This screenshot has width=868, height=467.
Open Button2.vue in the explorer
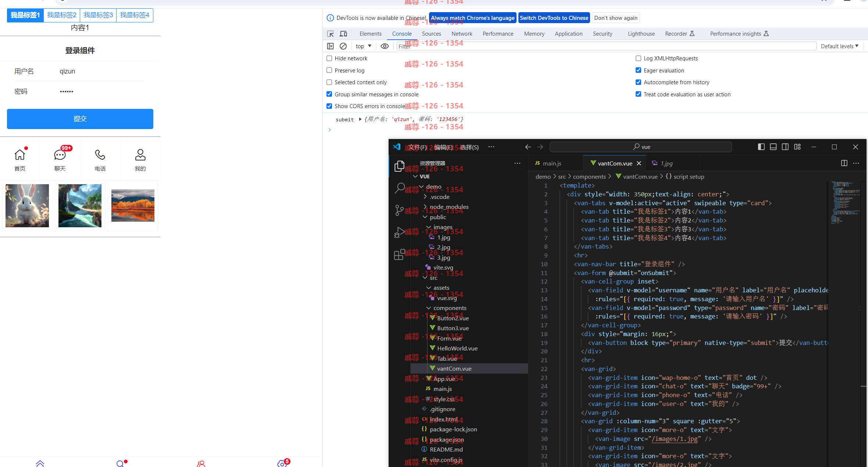click(x=453, y=318)
